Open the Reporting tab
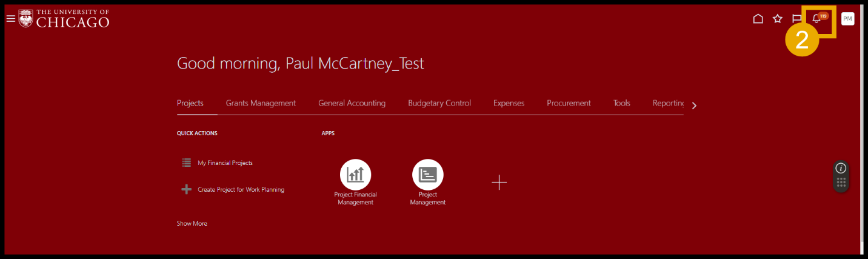868x259 pixels. [669, 103]
